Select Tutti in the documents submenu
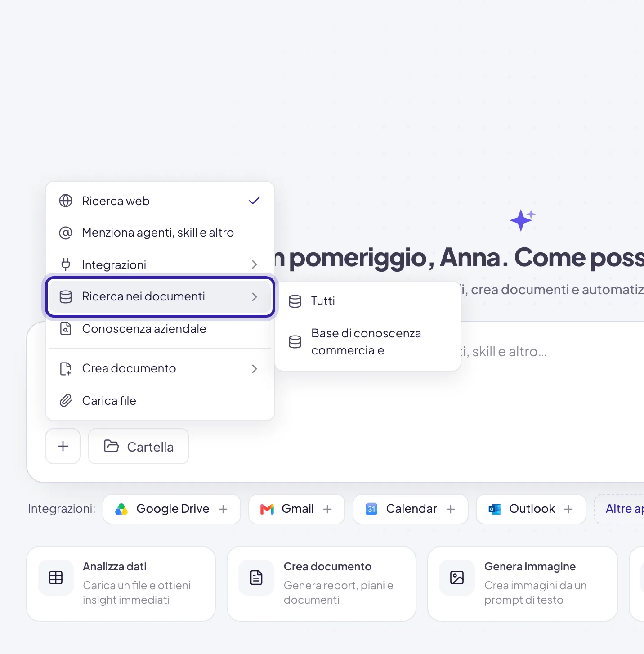The width and height of the screenshot is (644, 654). click(368, 301)
